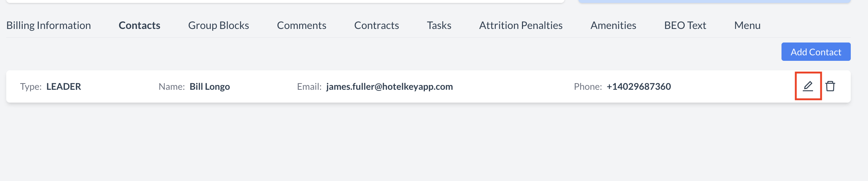Image resolution: width=868 pixels, height=181 pixels.
Task: Open the Contracts tab
Action: (x=376, y=25)
